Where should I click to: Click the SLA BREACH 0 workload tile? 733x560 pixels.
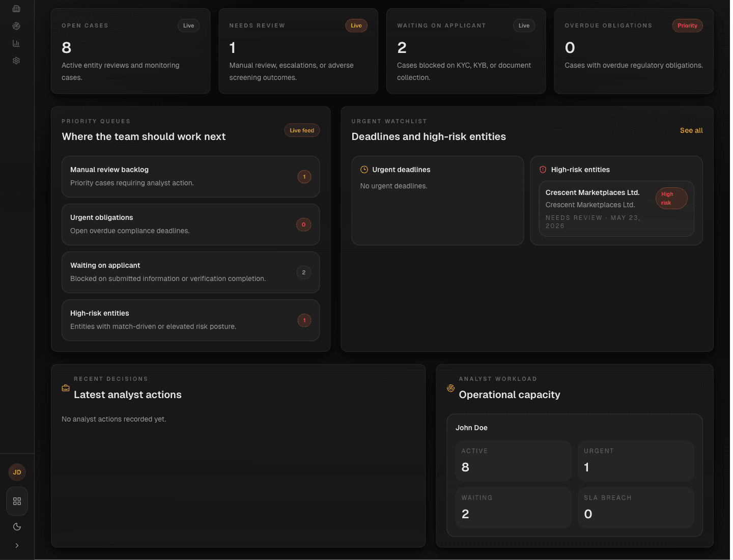pyautogui.click(x=636, y=508)
